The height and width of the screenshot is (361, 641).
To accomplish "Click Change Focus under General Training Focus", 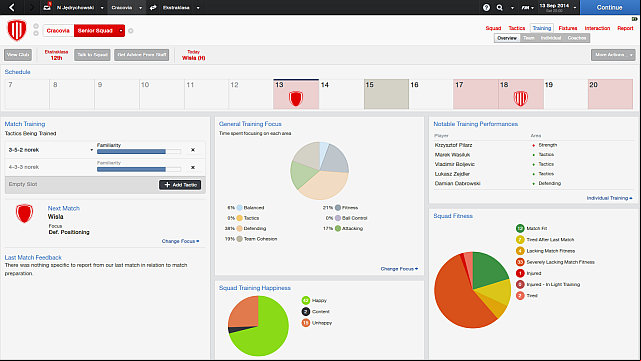I will pyautogui.click(x=399, y=269).
